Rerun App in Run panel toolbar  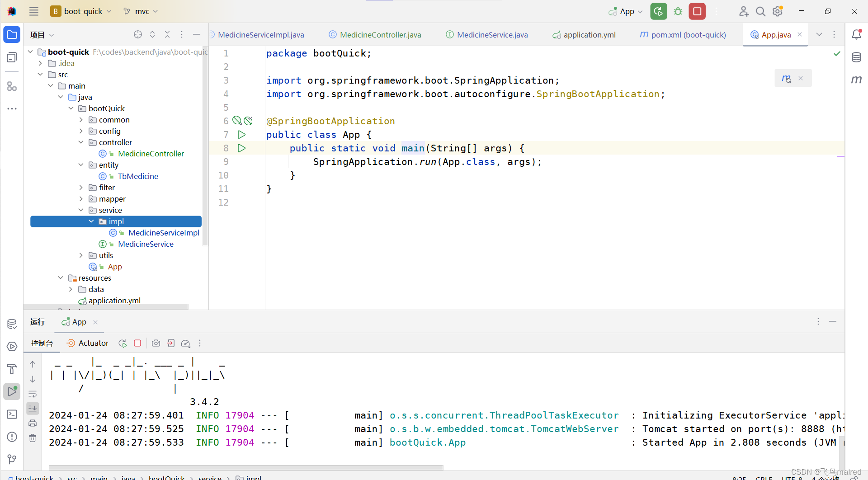pos(123,344)
